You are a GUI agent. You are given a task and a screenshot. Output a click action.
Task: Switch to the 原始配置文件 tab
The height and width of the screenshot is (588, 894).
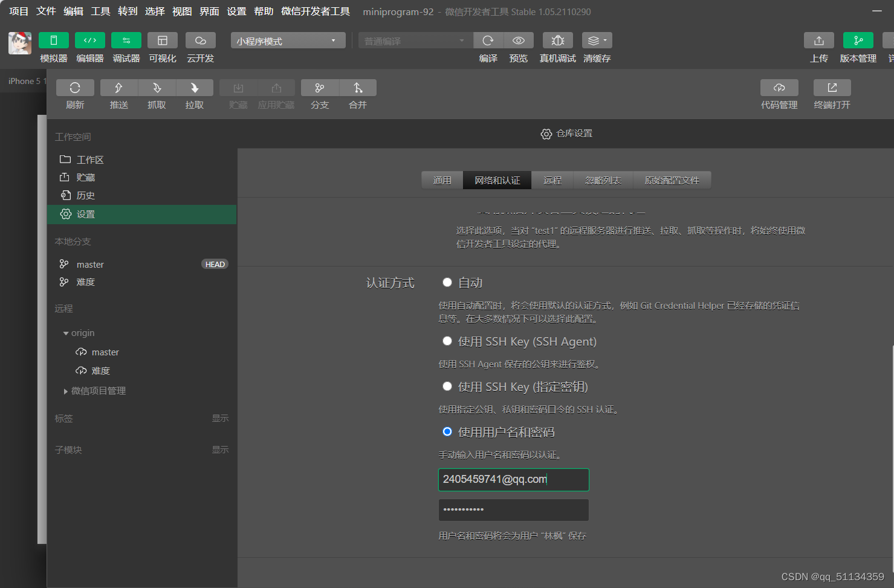pyautogui.click(x=672, y=180)
